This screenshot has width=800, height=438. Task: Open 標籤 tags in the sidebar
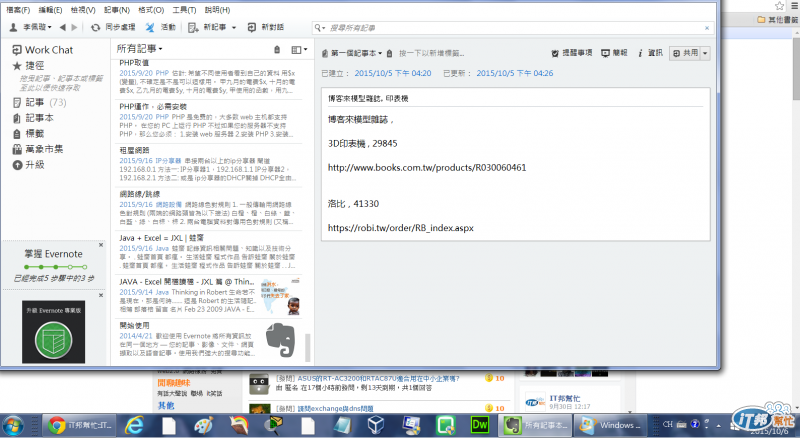tap(29, 134)
